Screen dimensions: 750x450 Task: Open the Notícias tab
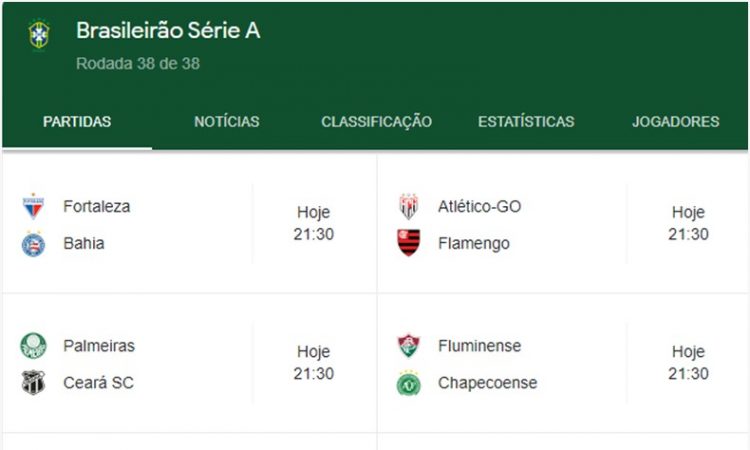pos(227,122)
